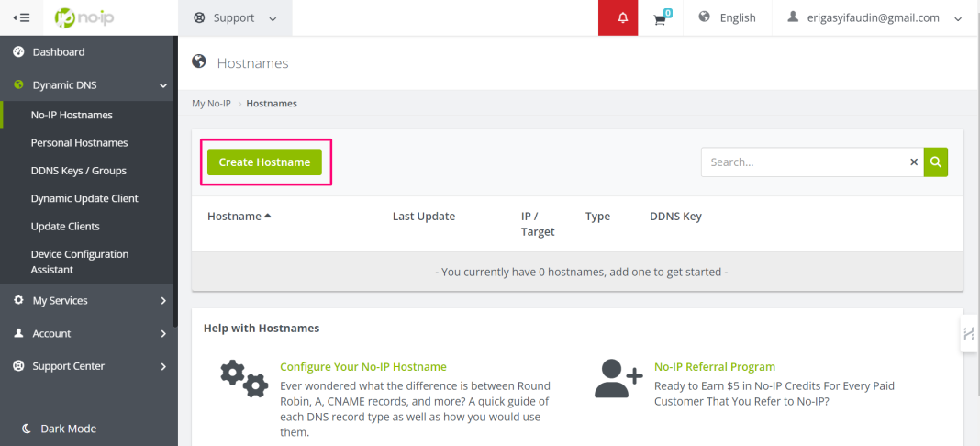Open the Support dropdown menu
Image resolution: width=980 pixels, height=446 pixels.
click(235, 17)
